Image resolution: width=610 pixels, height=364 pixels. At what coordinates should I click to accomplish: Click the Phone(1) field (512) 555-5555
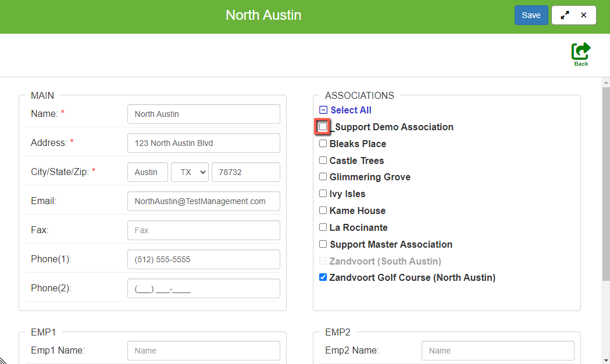(x=204, y=259)
